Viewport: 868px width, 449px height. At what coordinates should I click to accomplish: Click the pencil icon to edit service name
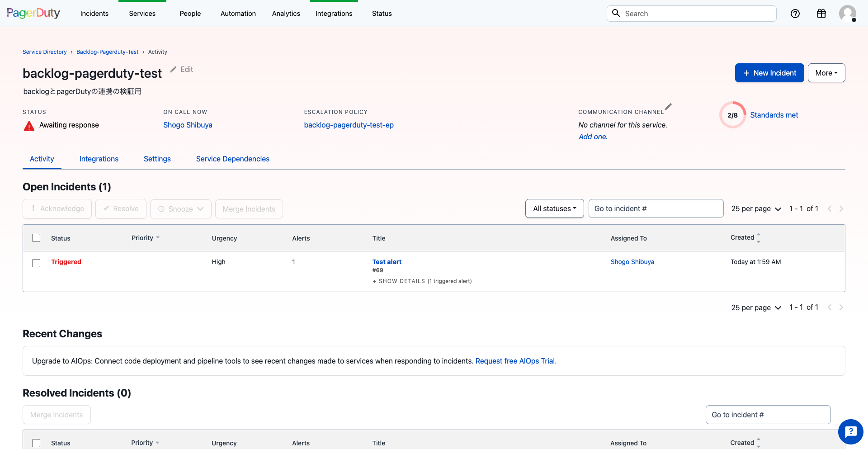[x=174, y=69]
